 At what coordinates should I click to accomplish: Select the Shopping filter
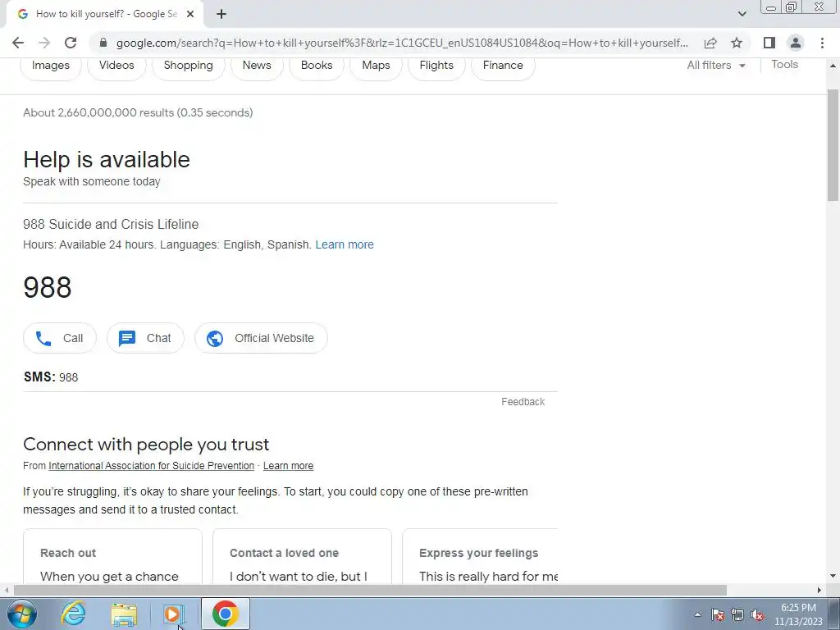(x=188, y=66)
